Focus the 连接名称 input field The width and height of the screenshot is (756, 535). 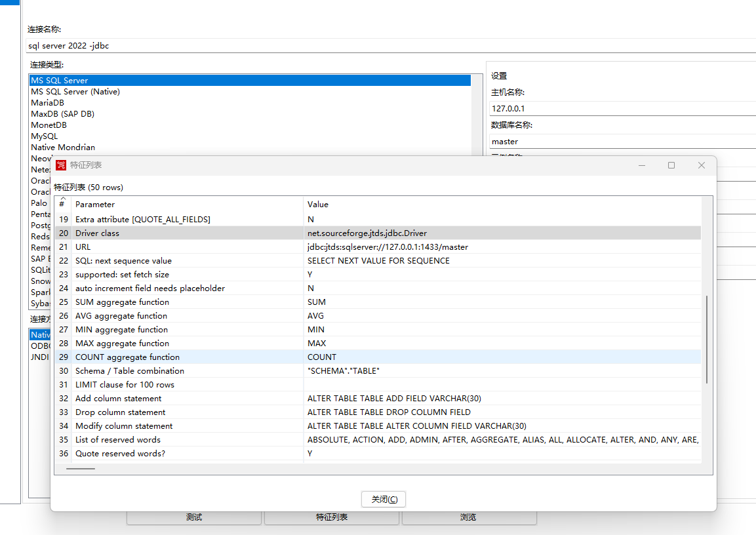coord(391,46)
